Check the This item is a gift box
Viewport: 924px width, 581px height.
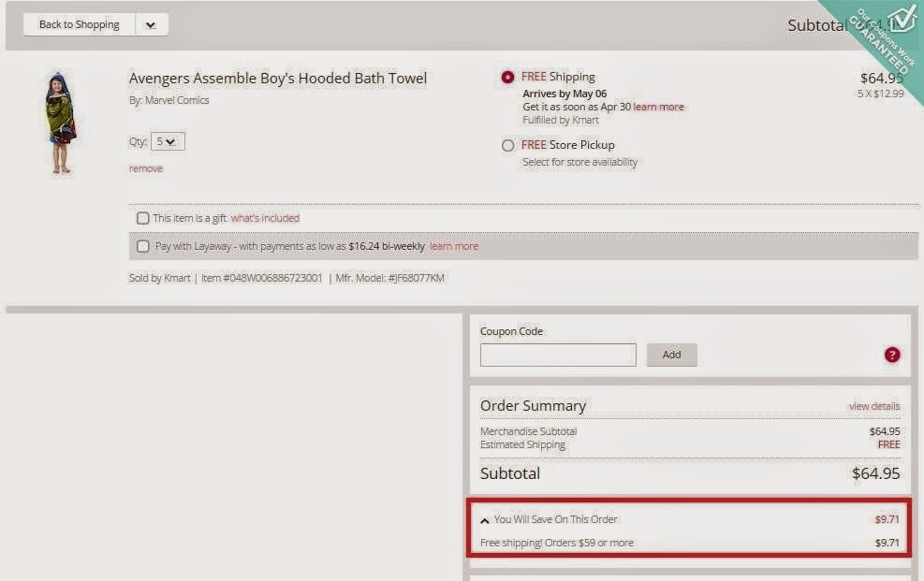142,218
